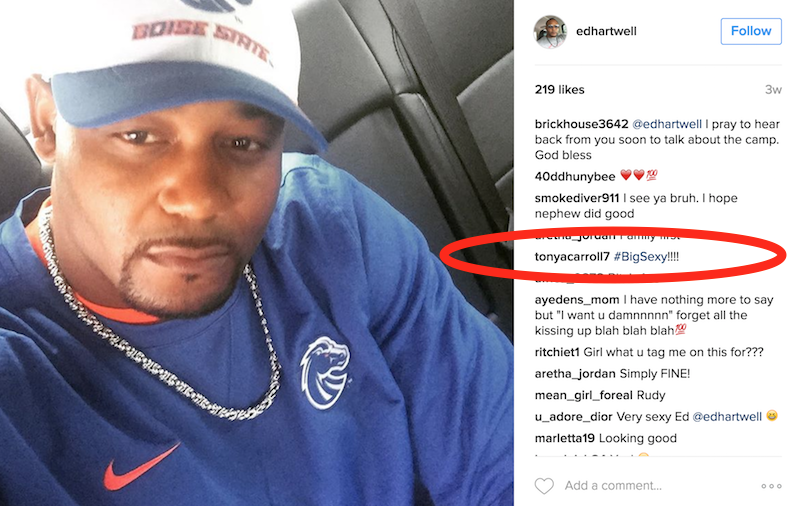Click @edhartwell mention in u_adore_dior's comment
800x506 pixels.
pos(727,417)
